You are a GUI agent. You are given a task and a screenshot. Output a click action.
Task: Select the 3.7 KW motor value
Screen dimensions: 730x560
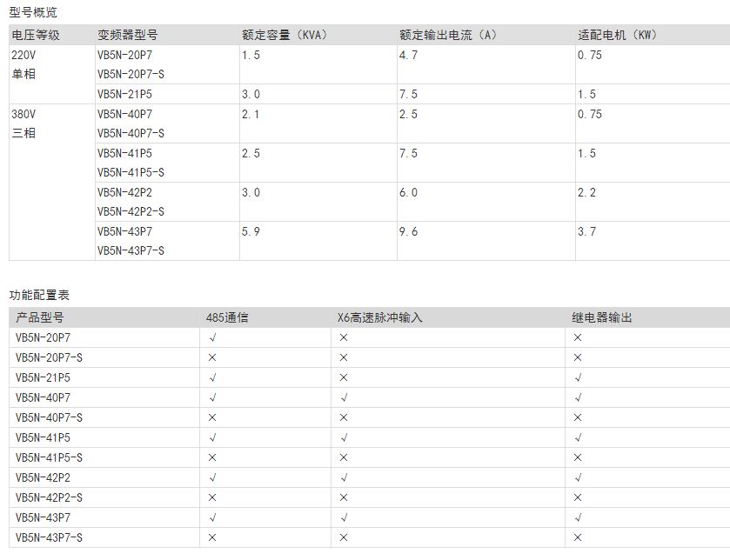587,232
